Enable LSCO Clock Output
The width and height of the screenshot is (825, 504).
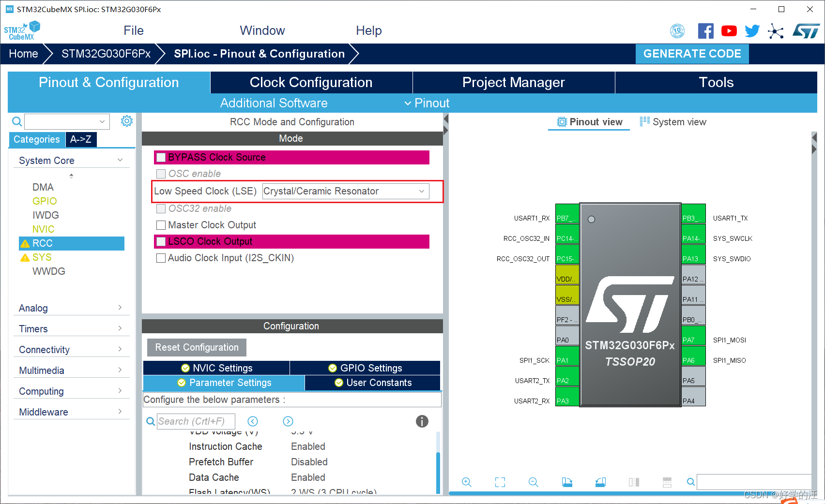tap(161, 241)
